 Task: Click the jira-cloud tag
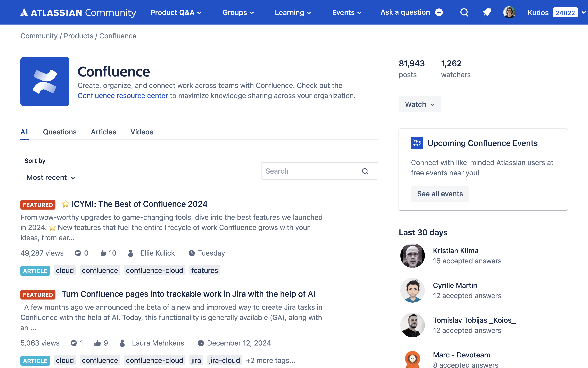pos(224,361)
